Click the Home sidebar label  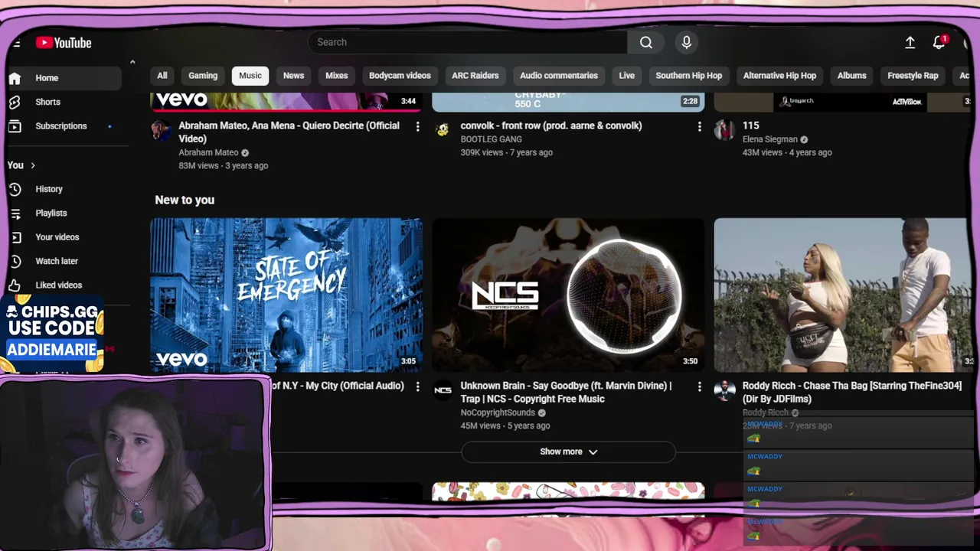47,78
